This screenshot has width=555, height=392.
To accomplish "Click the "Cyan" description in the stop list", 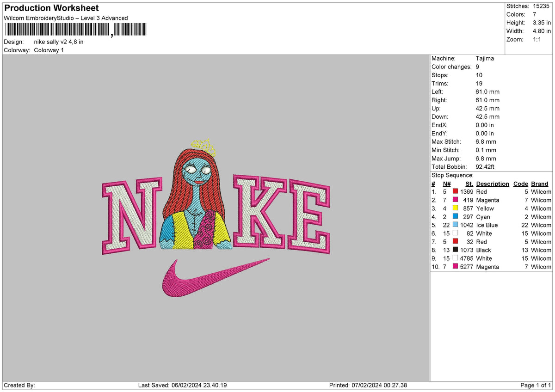I will tap(483, 217).
